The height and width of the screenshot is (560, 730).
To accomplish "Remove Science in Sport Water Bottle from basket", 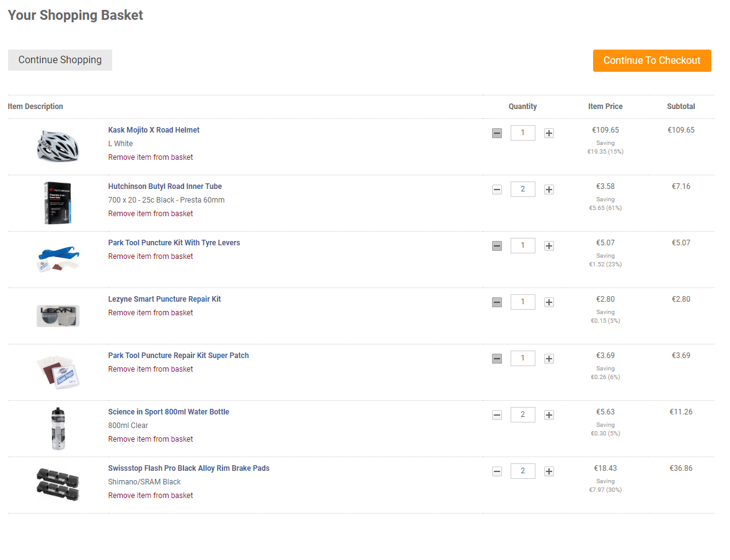I will coord(151,439).
